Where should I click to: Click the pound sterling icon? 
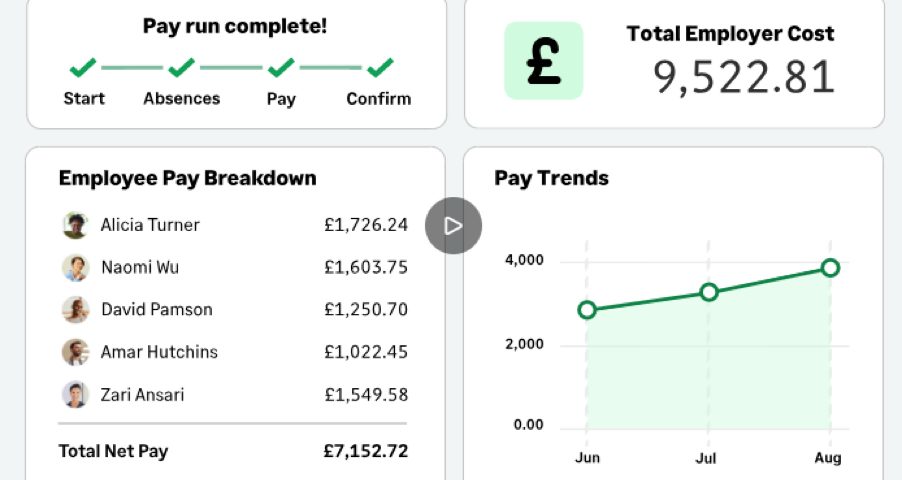[x=544, y=61]
